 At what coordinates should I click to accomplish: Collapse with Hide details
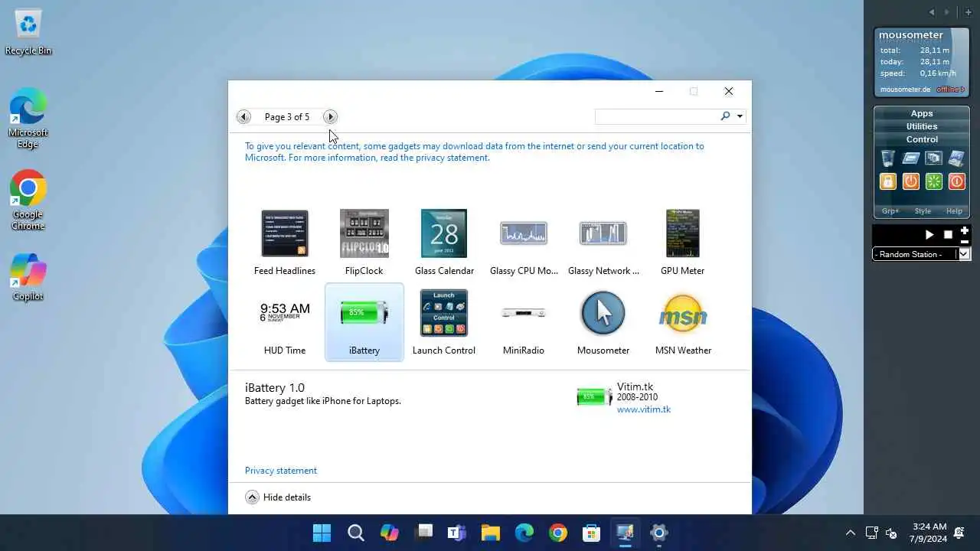pos(278,497)
